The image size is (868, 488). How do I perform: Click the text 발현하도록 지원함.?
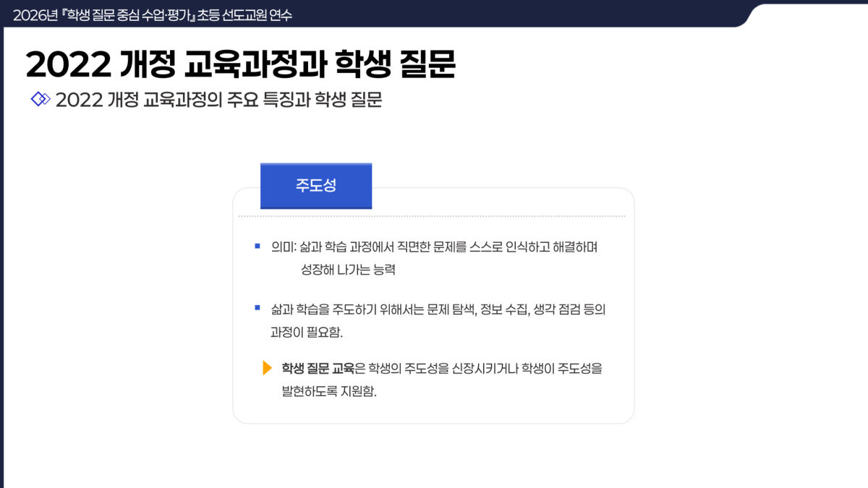point(329,392)
